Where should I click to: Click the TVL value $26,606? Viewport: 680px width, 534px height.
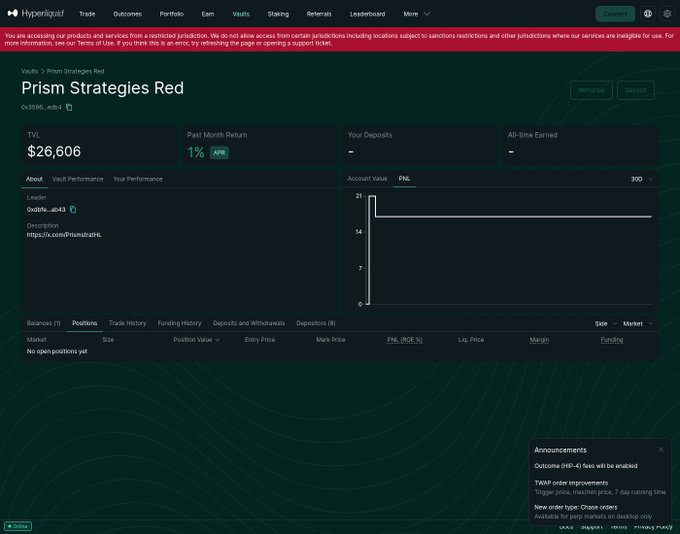tap(54, 151)
